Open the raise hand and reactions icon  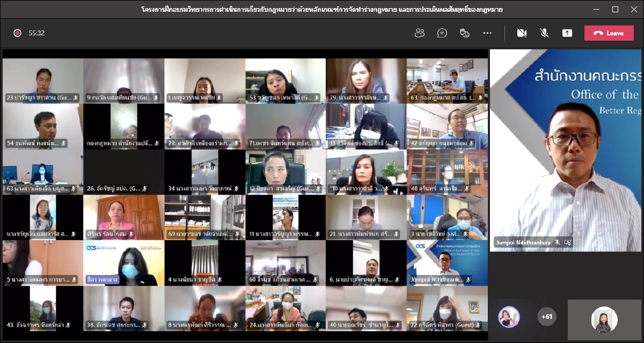(x=465, y=33)
